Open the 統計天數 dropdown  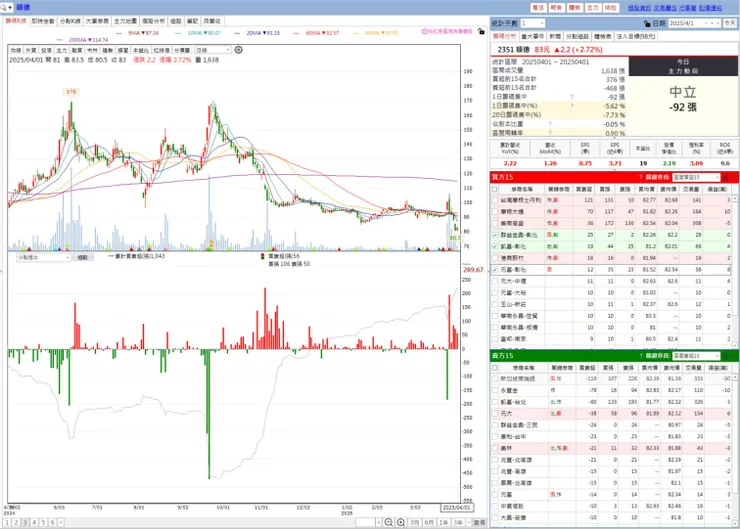533,23
